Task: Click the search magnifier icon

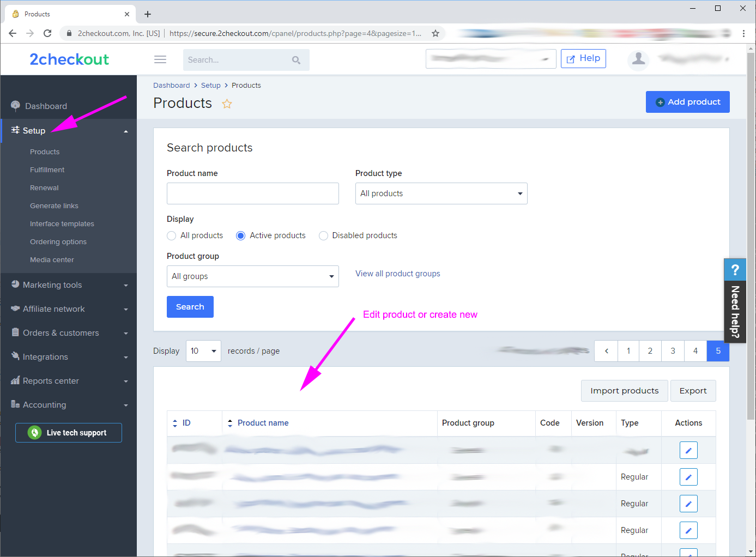Action: coord(296,60)
